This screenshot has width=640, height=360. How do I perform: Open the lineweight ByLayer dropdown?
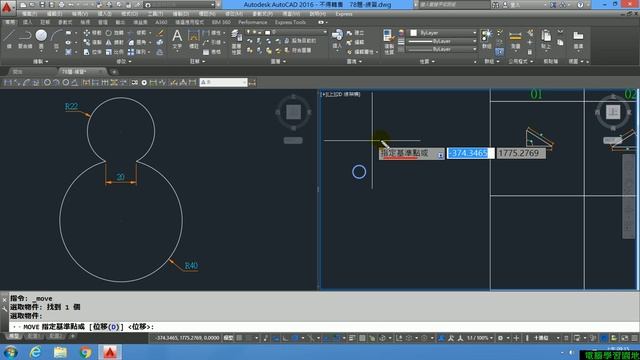(474, 41)
